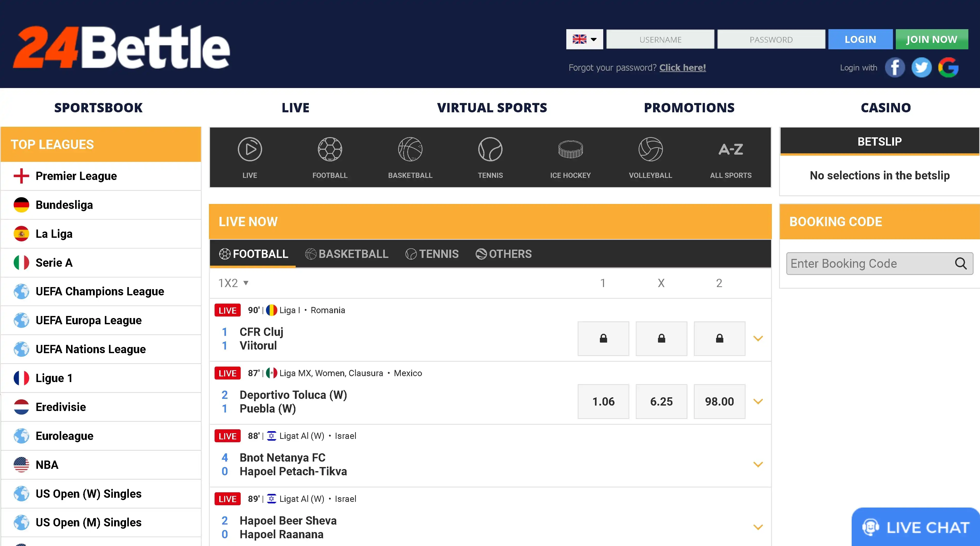This screenshot has height=546, width=980.
Task: Open the Live sports play icon
Action: tap(249, 149)
